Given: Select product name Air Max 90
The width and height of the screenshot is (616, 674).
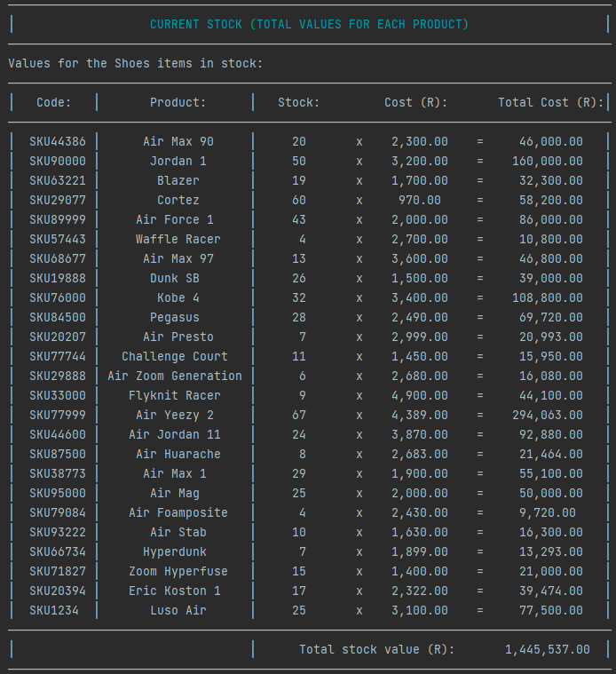Looking at the screenshot, I should [x=178, y=141].
